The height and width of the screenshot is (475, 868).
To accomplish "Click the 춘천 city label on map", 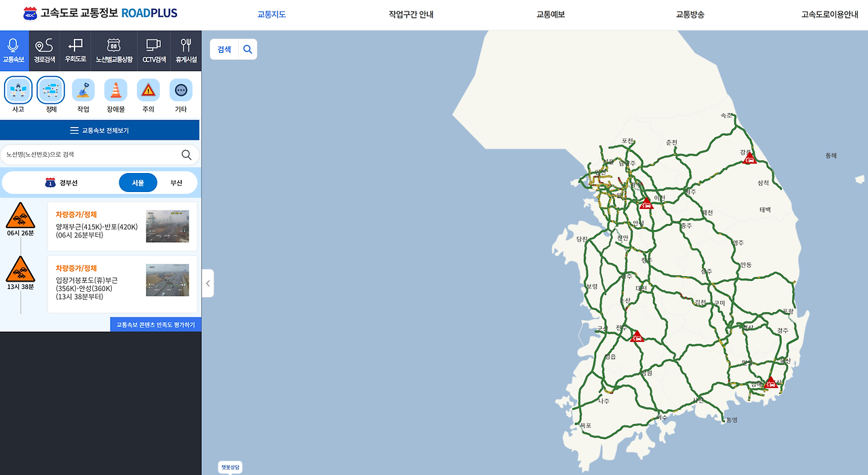I will [671, 142].
